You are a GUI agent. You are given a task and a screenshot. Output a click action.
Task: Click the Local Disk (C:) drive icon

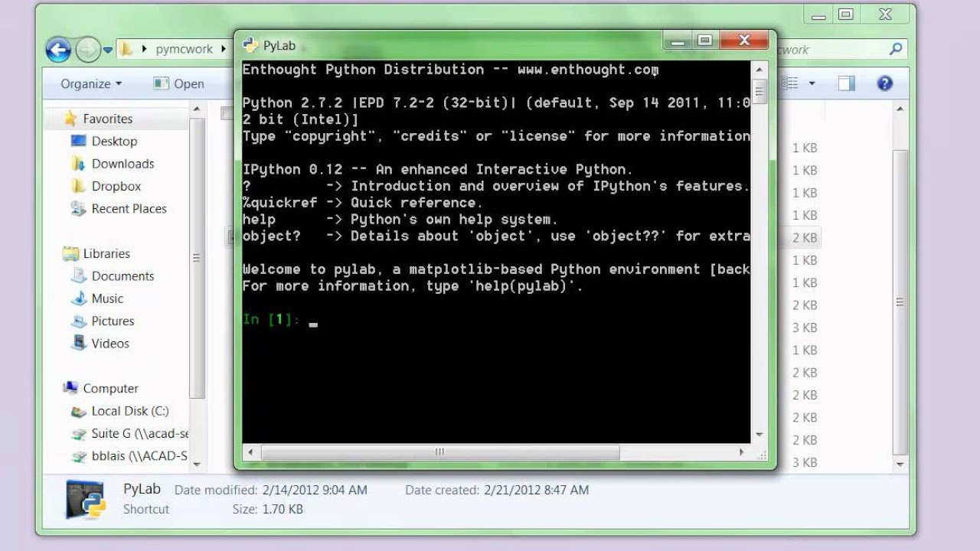click(78, 411)
